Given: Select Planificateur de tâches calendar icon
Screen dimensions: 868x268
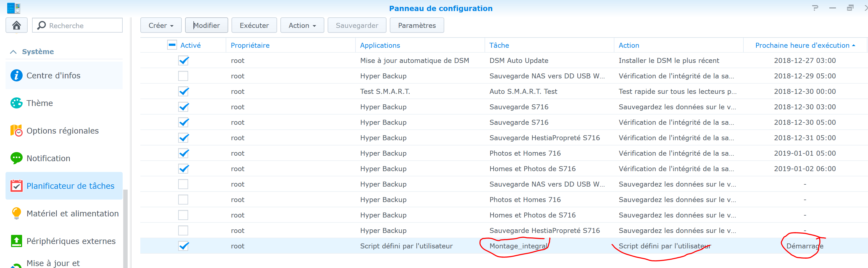Looking at the screenshot, I should pos(17,186).
